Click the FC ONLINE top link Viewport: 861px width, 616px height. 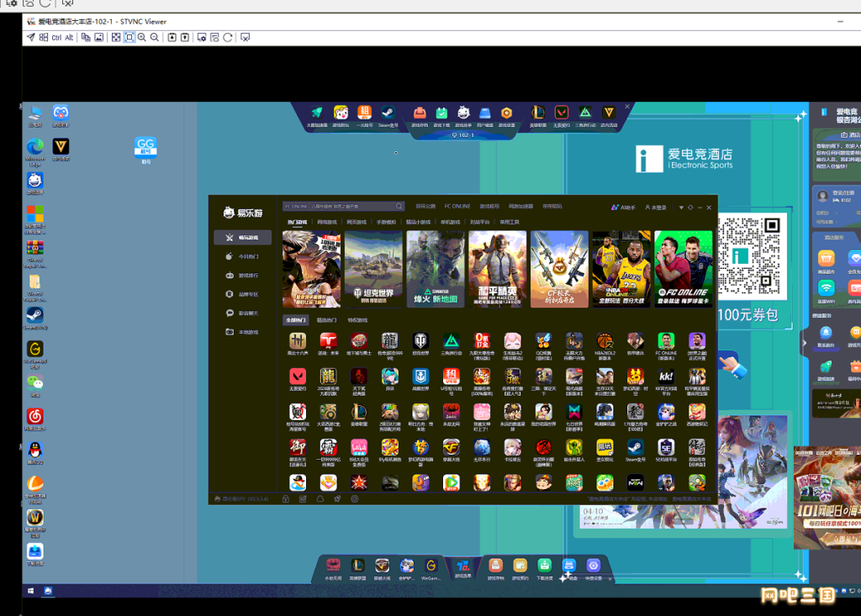(x=457, y=207)
